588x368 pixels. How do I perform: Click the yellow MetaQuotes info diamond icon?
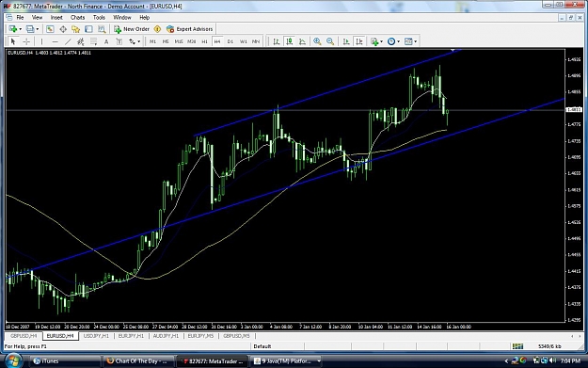click(x=157, y=29)
